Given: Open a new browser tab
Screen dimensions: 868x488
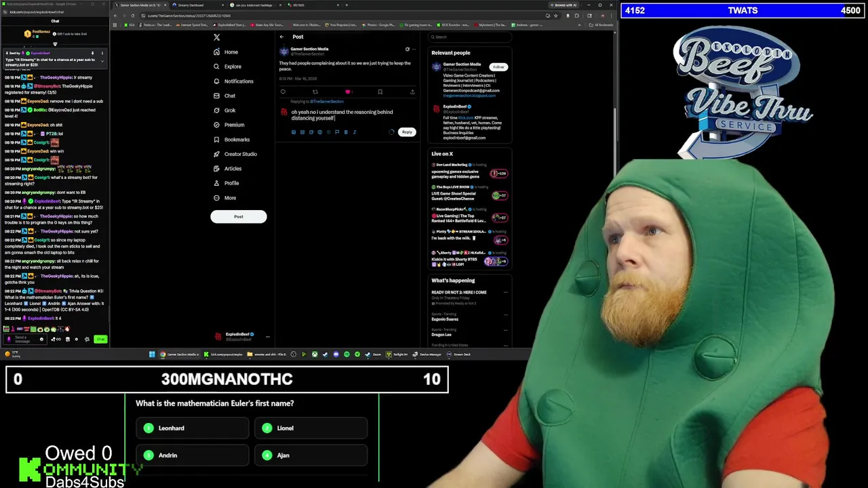Looking at the screenshot, I should tap(347, 5).
